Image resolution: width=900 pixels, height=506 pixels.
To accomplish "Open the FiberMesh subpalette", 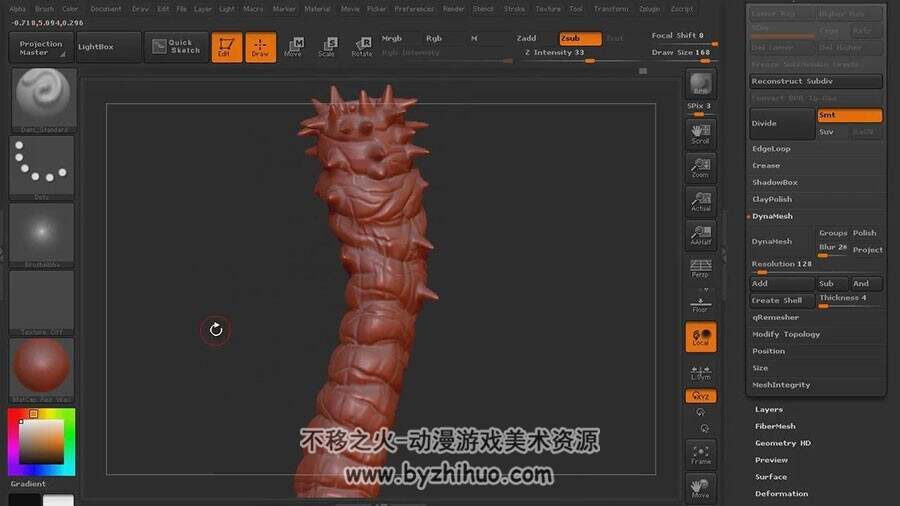I will click(775, 426).
